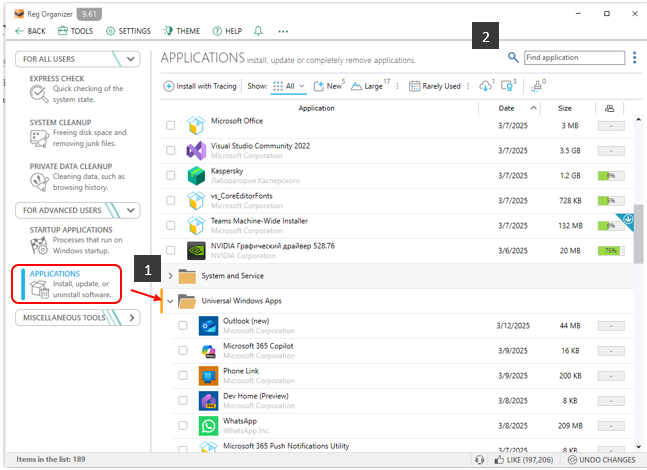The width and height of the screenshot is (647, 470).
Task: Click the Outlook (new) app icon
Action: [x=208, y=326]
